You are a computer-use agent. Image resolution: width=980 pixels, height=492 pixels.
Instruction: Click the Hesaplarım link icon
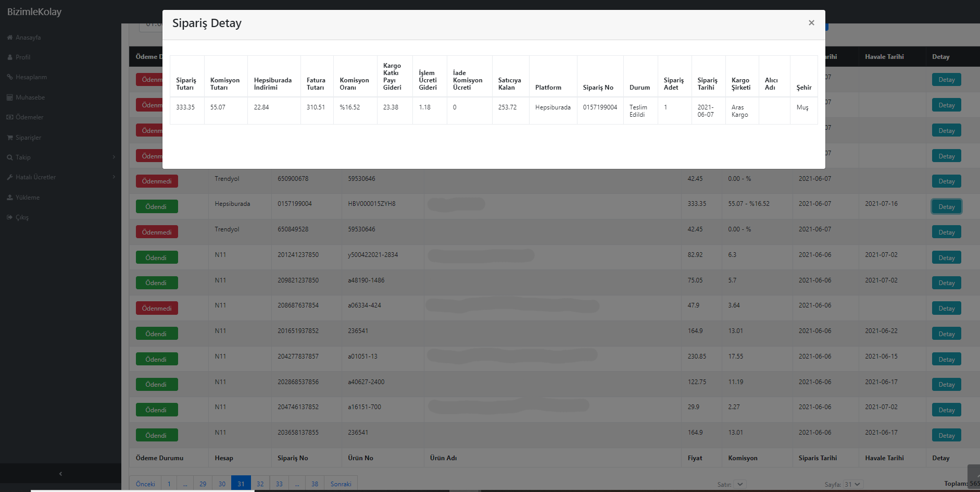(10, 77)
